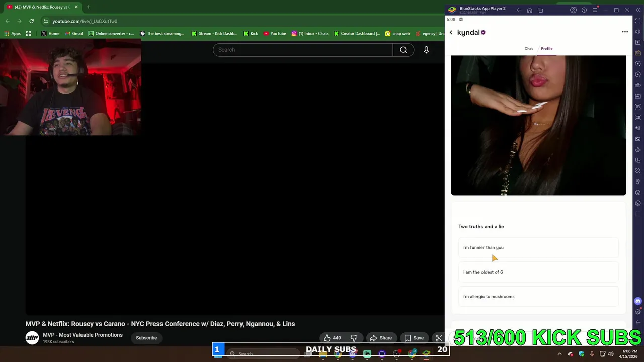Select the "i'm allergic to mushrooms" answer
The height and width of the screenshot is (362, 644).
click(538, 296)
